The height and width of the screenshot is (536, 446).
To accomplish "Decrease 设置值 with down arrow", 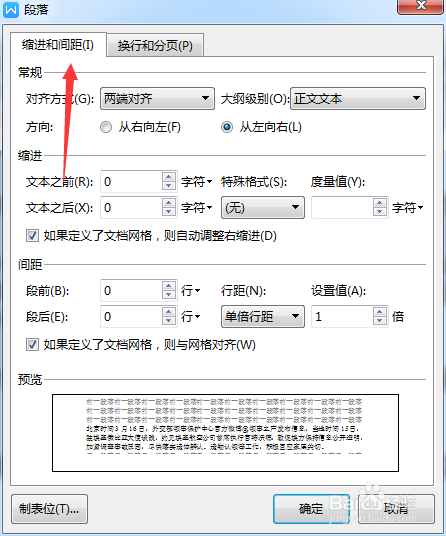I will [379, 321].
